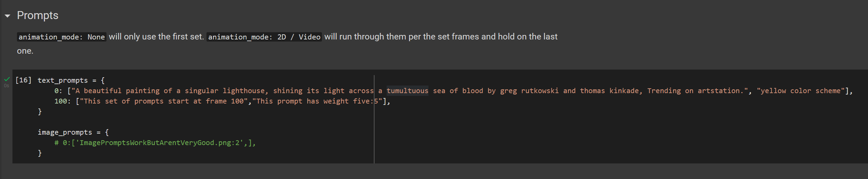Click the 'animation_mode: 2D / Video' inline code
Viewport: 868px width, 179px height.
click(x=264, y=37)
